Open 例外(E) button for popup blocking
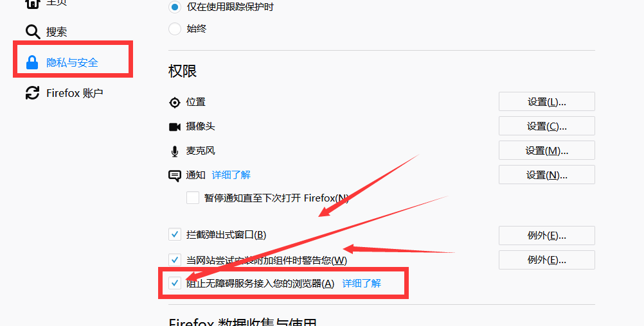This screenshot has height=326, width=644. (547, 236)
